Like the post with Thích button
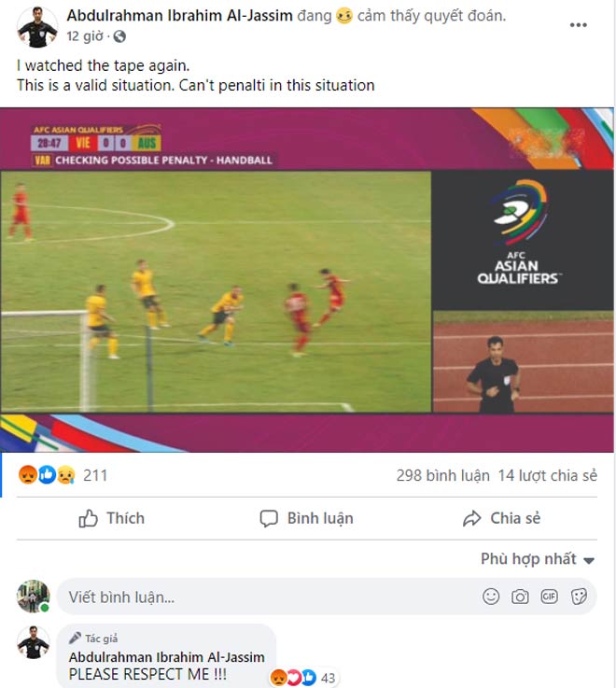 (111, 518)
